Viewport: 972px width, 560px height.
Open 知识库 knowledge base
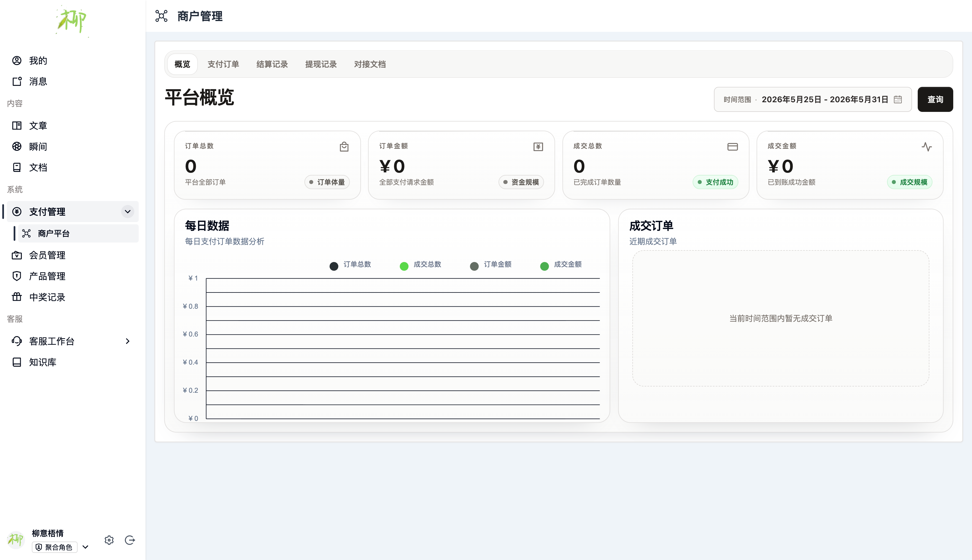(73, 362)
